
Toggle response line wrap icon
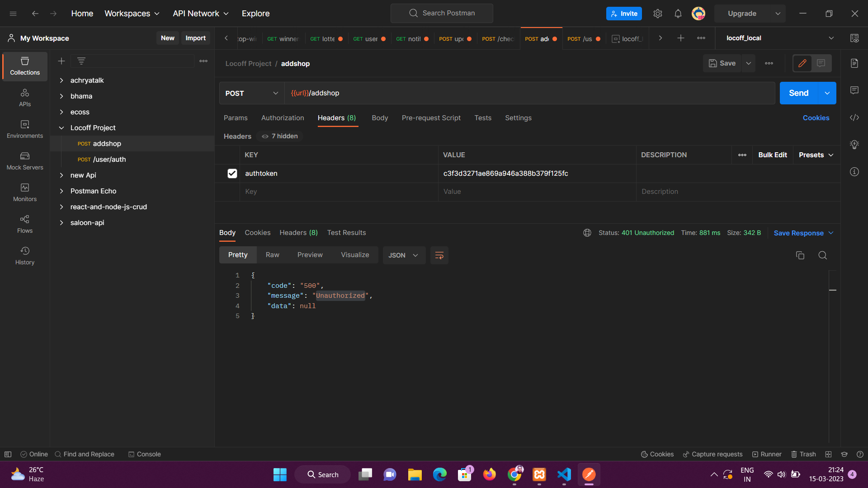click(439, 255)
